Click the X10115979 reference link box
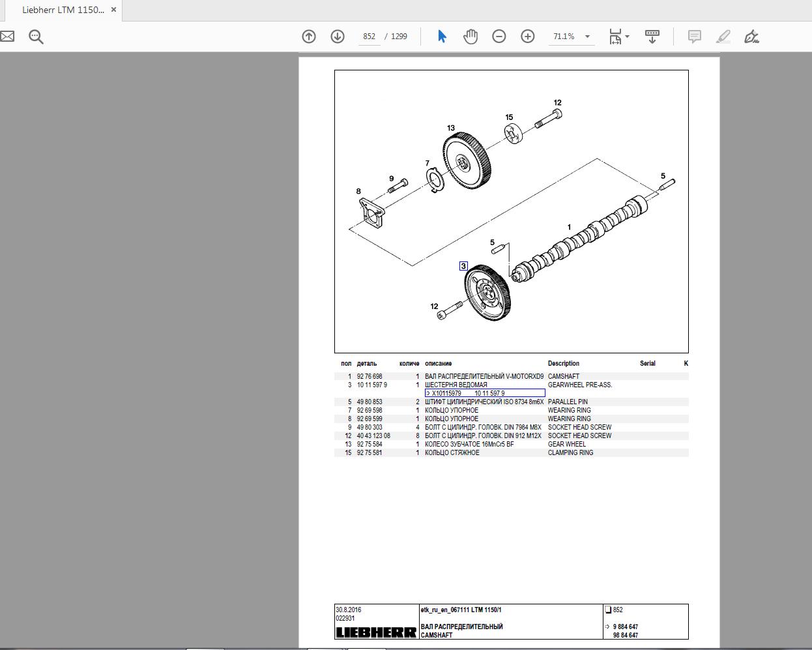Viewport: 812px width, 650px height. 485,393
